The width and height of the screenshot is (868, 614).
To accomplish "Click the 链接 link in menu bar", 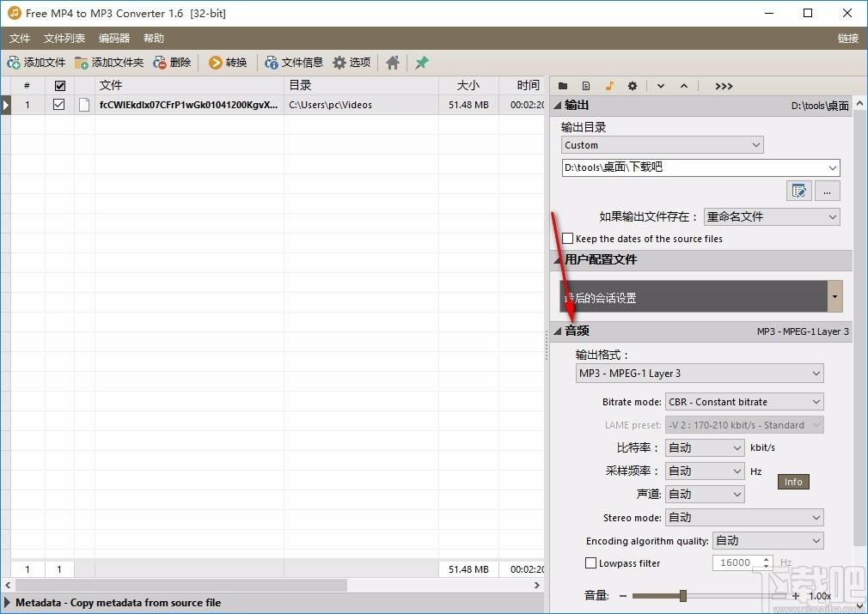I will pos(847,38).
